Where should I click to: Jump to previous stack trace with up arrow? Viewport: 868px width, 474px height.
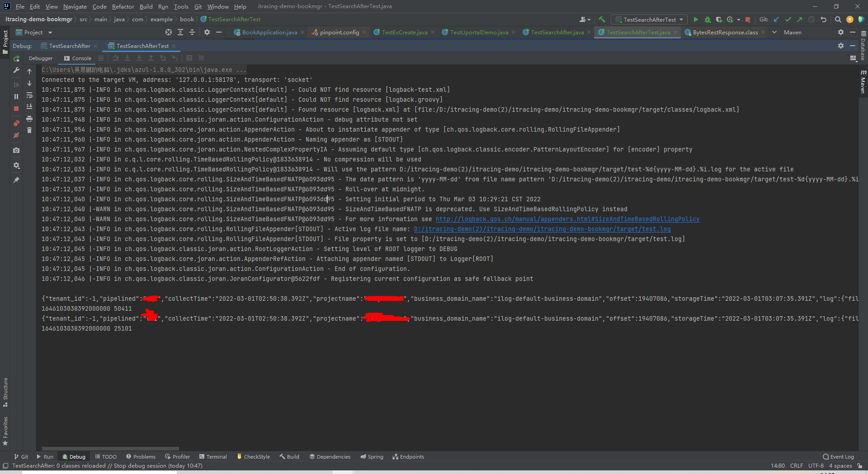click(x=29, y=71)
